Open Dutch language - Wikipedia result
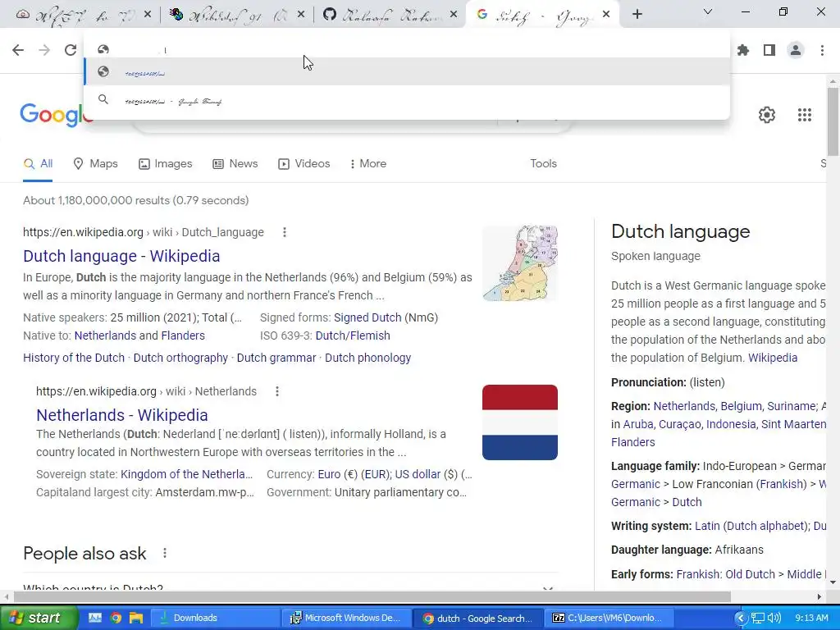840x630 pixels. pyautogui.click(x=121, y=256)
